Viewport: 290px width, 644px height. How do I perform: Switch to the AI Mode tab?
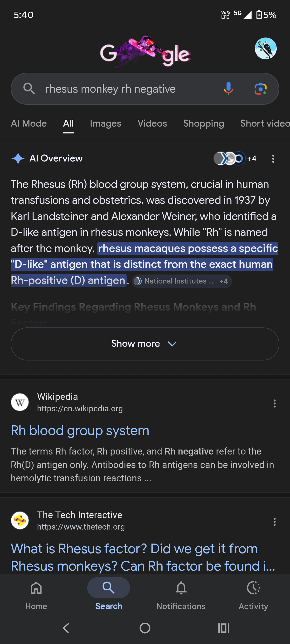(x=29, y=123)
